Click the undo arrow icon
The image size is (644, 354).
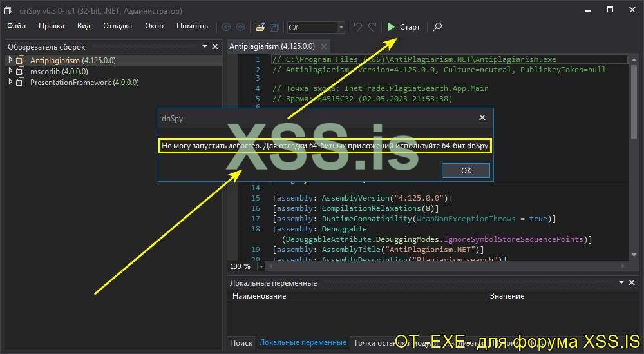pyautogui.click(x=357, y=26)
